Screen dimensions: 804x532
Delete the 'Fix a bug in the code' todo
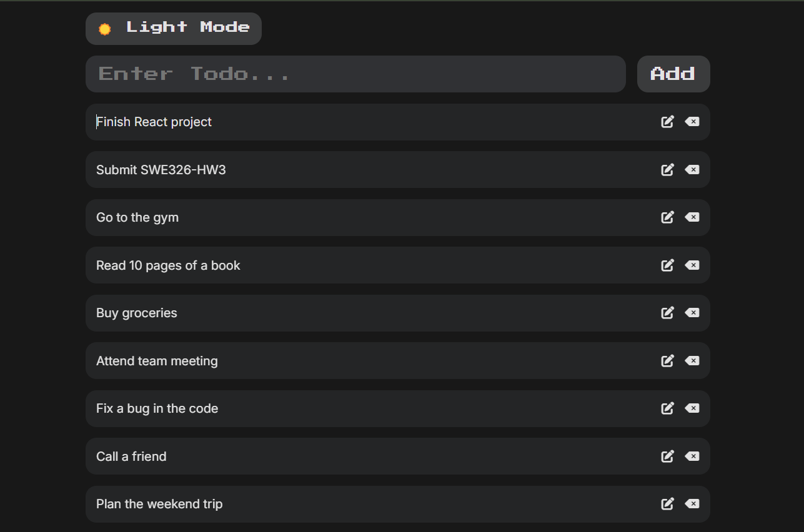tap(692, 408)
